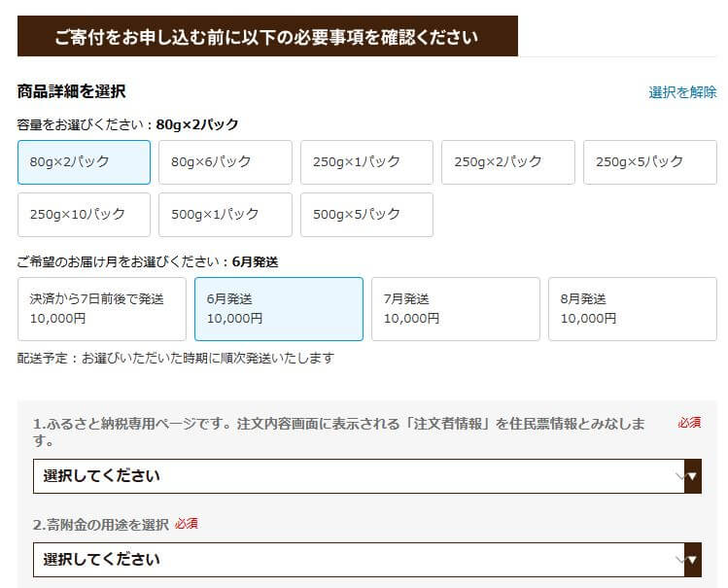Choose the 6月発送 delivery month
This screenshot has height=588, width=728.
pyautogui.click(x=279, y=309)
